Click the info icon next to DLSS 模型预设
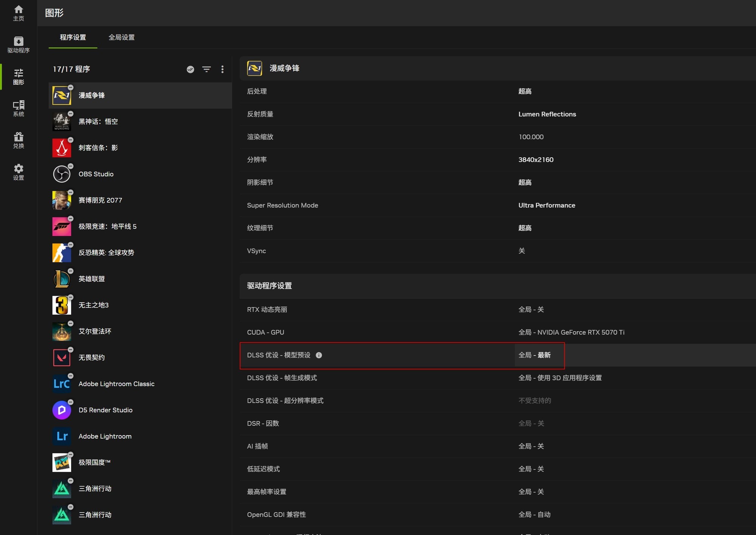 pos(319,355)
